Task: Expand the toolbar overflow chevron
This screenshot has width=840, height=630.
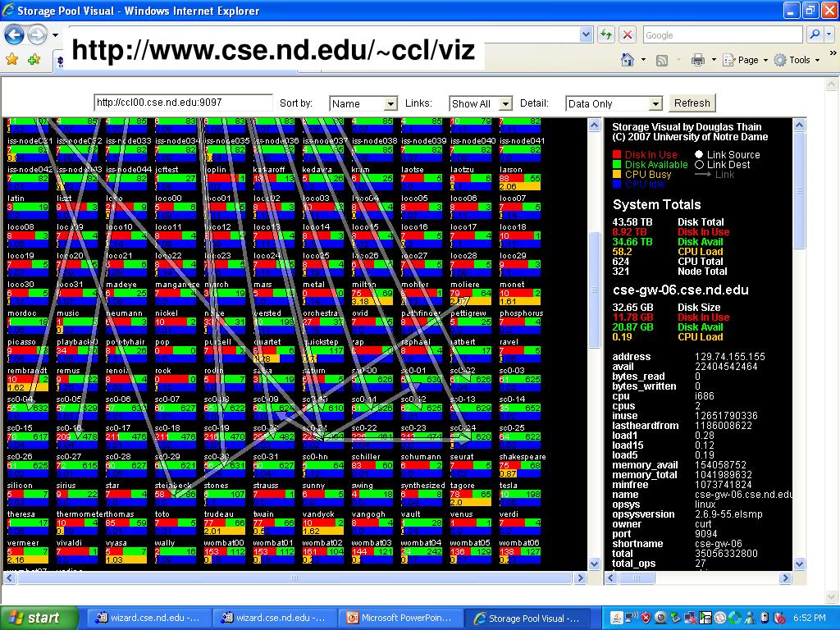Action: (833, 53)
